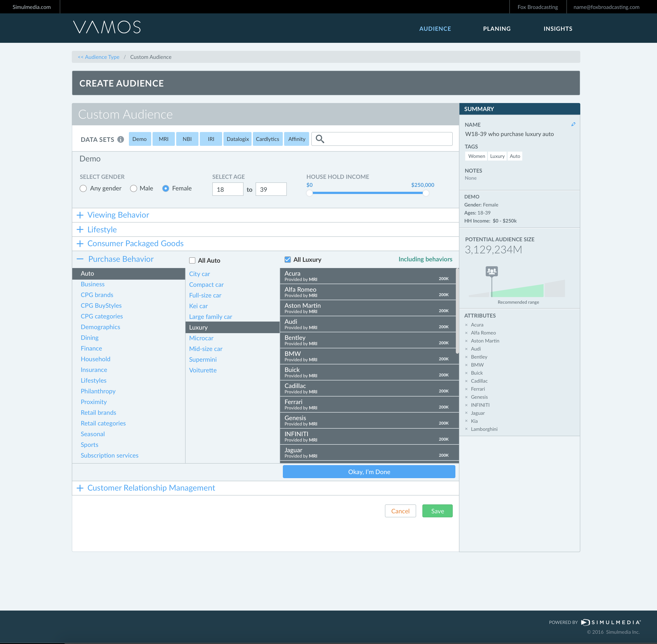This screenshot has height=644, width=657.
Task: Remove Aston Martin attribute x icon
Action: click(x=466, y=341)
